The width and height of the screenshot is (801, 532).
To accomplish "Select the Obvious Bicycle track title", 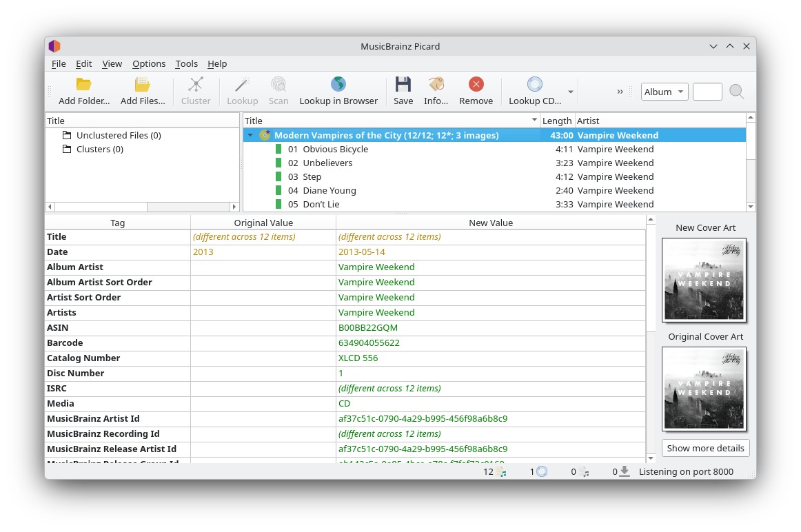I will pos(335,149).
